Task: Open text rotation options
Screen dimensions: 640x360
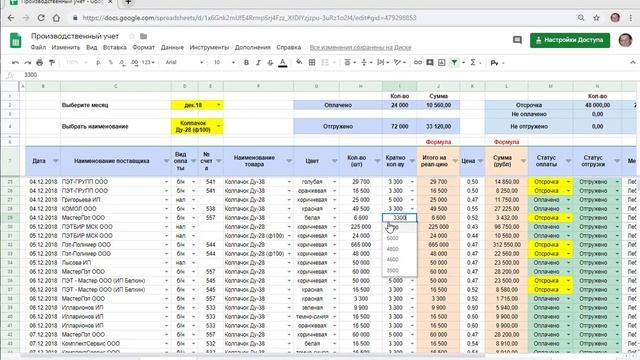Action: coord(399,62)
